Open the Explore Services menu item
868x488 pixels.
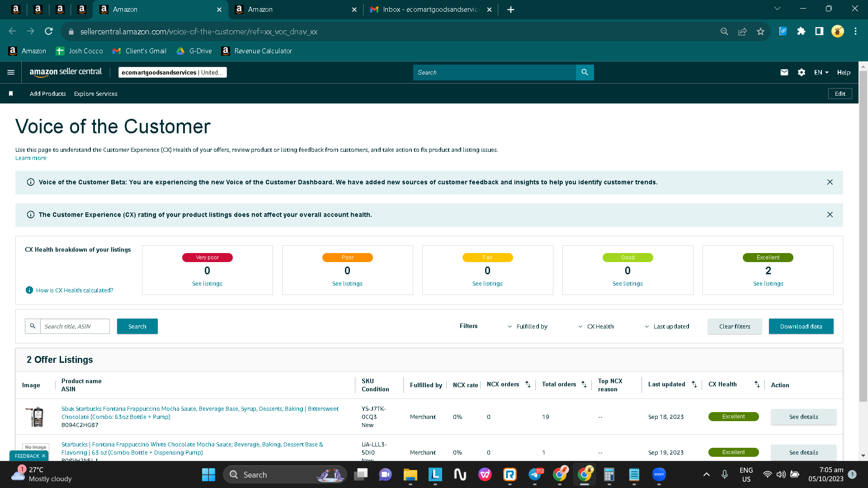[96, 94]
